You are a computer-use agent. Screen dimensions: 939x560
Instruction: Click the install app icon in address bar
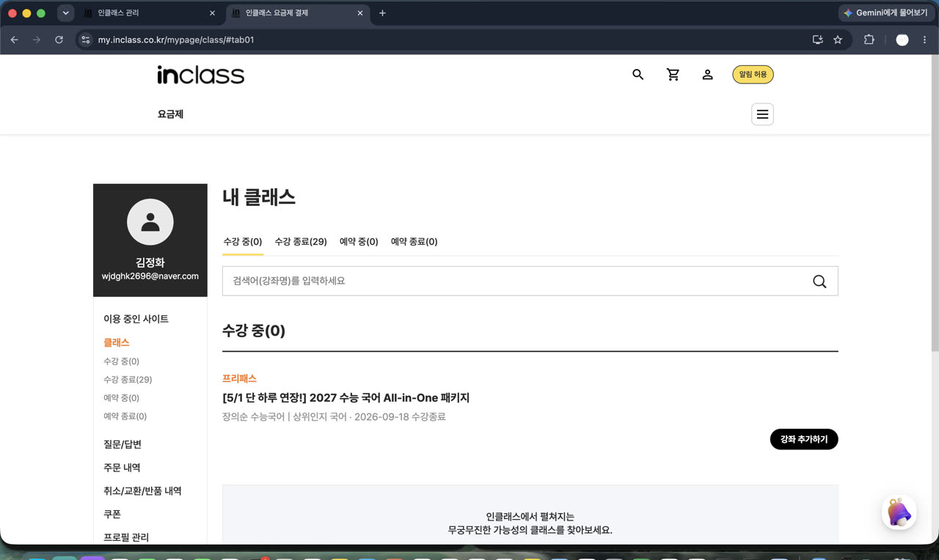(818, 40)
